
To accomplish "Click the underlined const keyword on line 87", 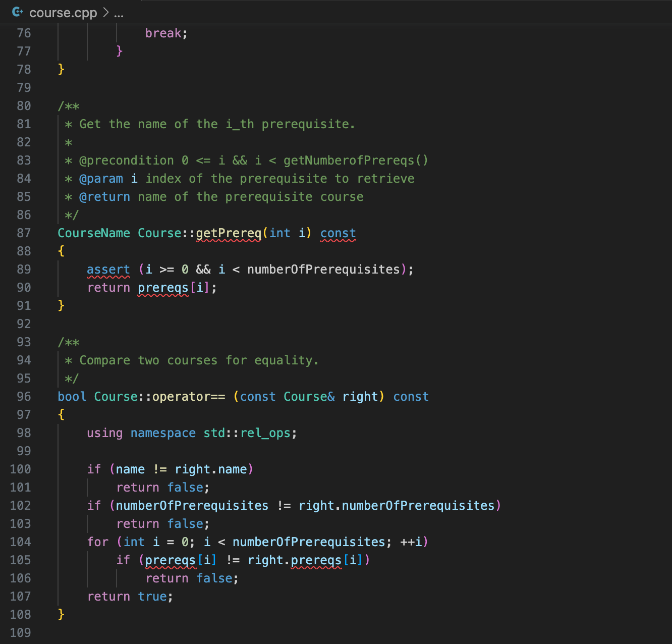I will 338,233.
